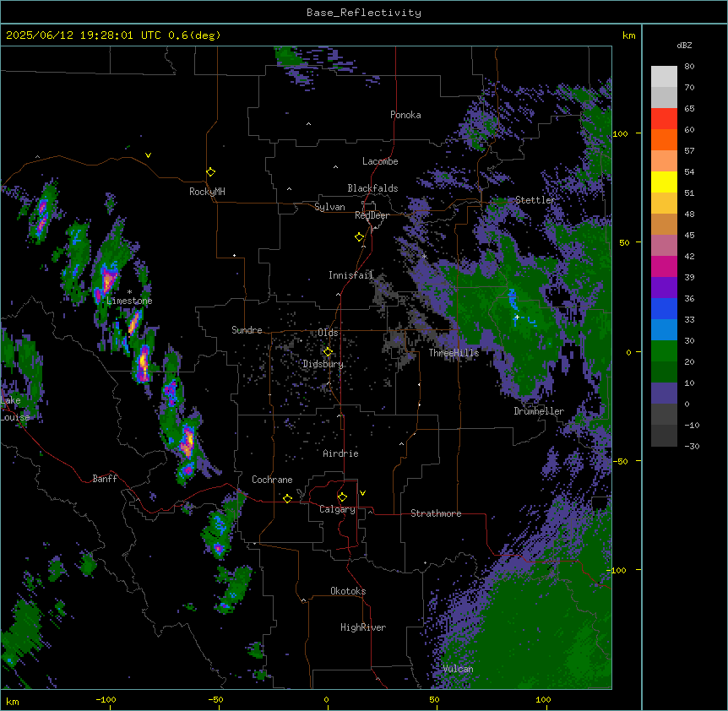This screenshot has width=728, height=711.
Task: Click the blue swatch between 36 and 33 dBZ
Action: click(664, 308)
